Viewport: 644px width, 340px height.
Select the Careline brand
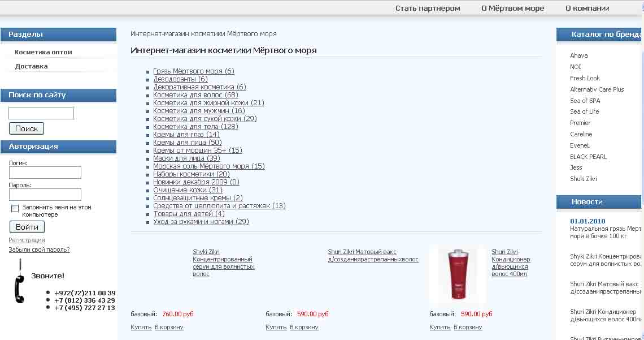tap(581, 134)
